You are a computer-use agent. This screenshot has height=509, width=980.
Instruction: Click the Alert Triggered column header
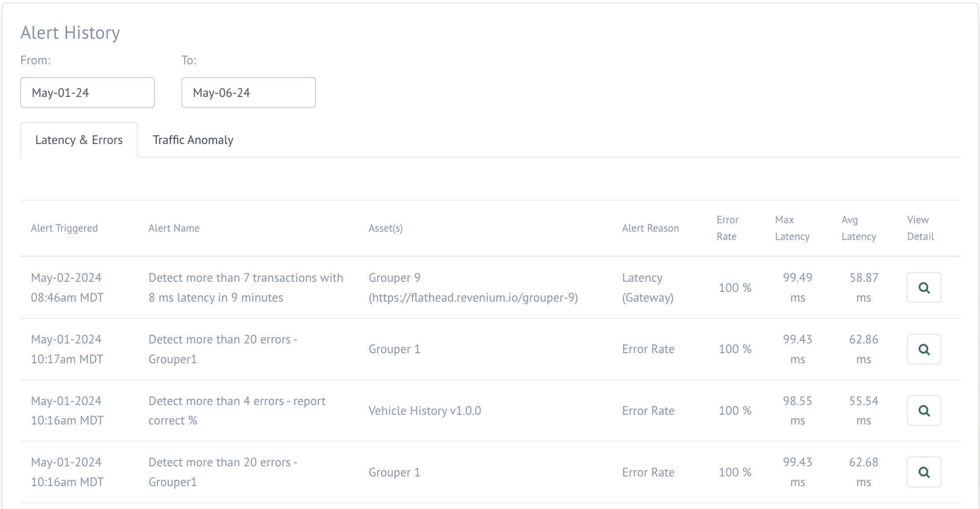coord(64,228)
